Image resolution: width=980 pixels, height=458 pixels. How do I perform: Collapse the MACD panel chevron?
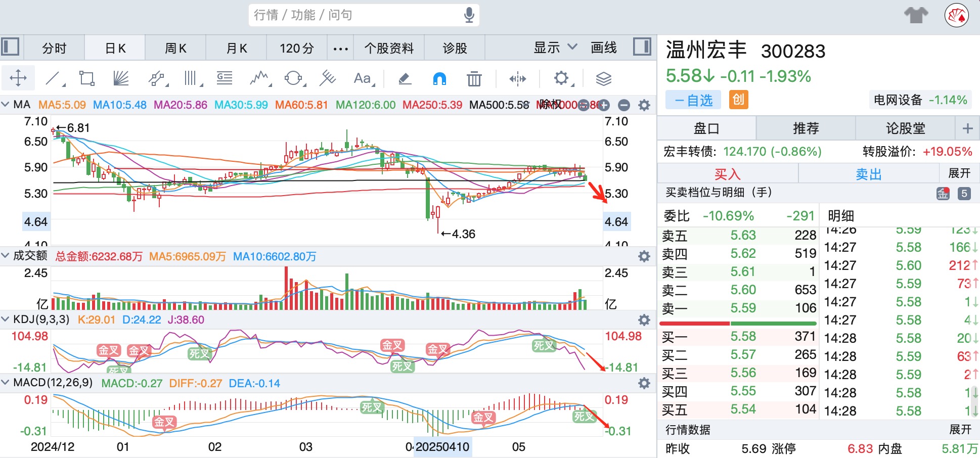point(6,383)
